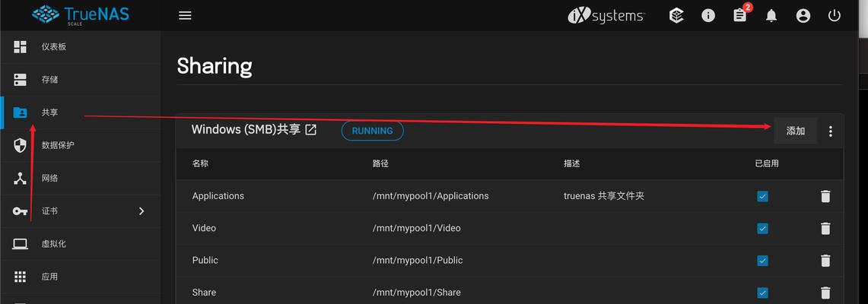The image size is (868, 304).
Task: Click the TrueNAS SCALE logo
Action: [x=81, y=15]
